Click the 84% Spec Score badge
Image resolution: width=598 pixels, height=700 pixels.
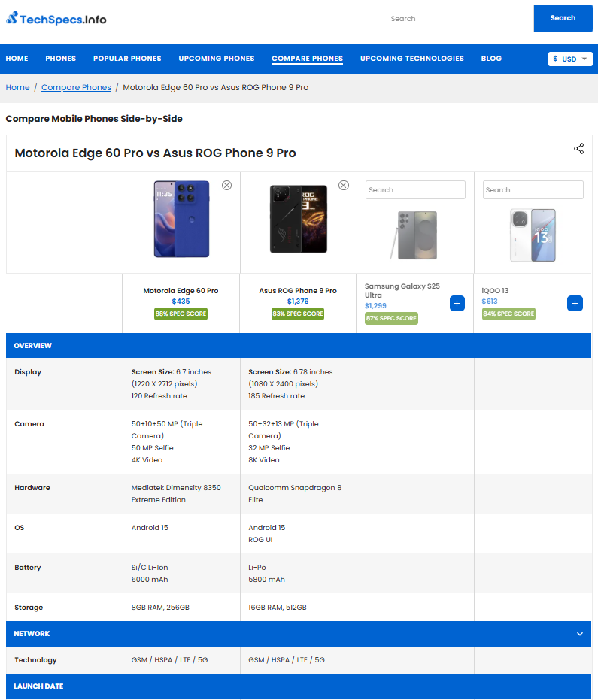(x=508, y=314)
